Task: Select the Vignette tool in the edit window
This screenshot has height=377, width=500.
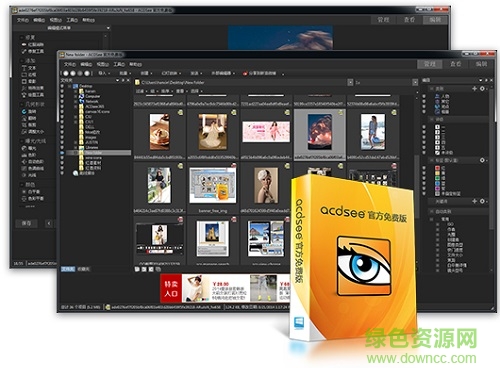Action: (29, 81)
